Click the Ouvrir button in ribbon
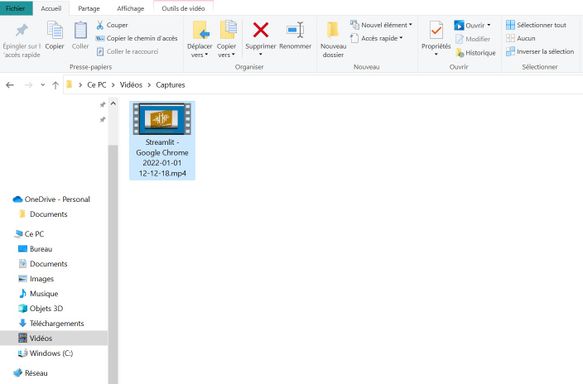Image resolution: width=583 pixels, height=384 pixels. 469,25
